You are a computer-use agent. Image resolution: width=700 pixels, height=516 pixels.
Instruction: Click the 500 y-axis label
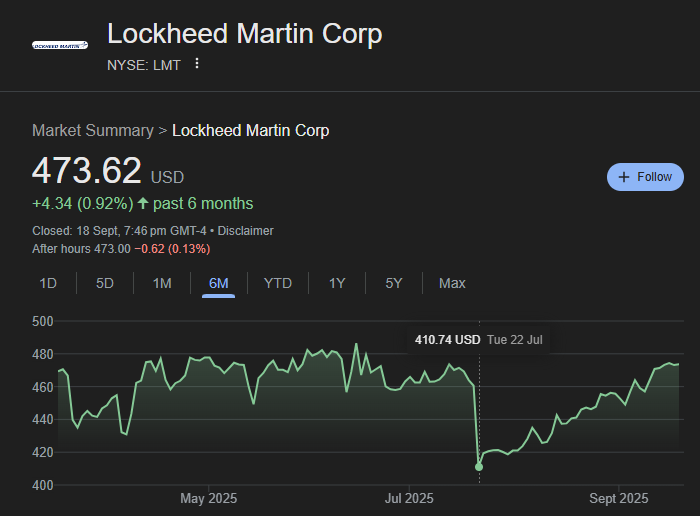pyautogui.click(x=43, y=321)
